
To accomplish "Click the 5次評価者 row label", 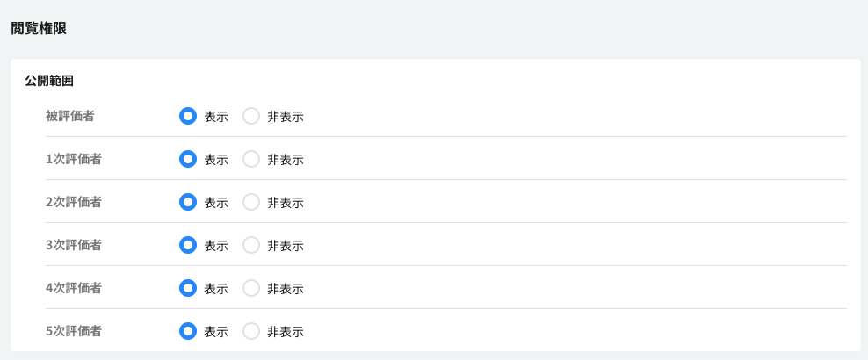I will coord(74,331).
